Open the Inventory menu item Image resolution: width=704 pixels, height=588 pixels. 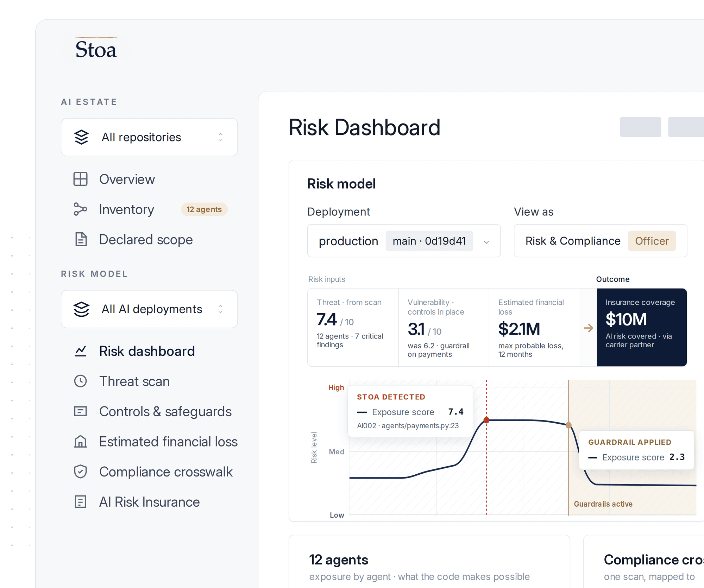tap(127, 209)
